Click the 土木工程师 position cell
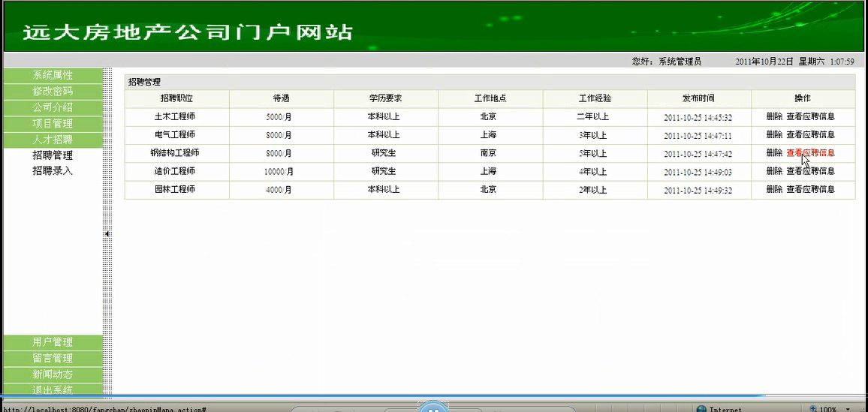The image size is (868, 412). [x=176, y=116]
